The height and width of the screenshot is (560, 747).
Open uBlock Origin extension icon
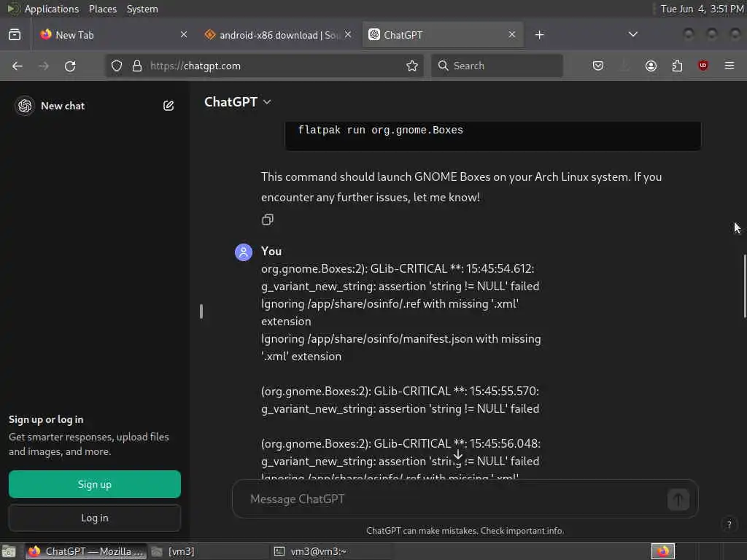tap(703, 66)
